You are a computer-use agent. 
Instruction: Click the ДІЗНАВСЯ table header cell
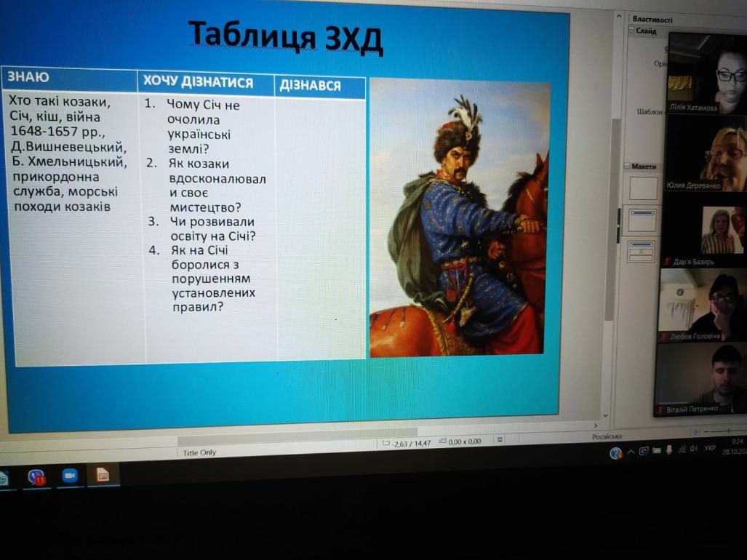[x=319, y=87]
